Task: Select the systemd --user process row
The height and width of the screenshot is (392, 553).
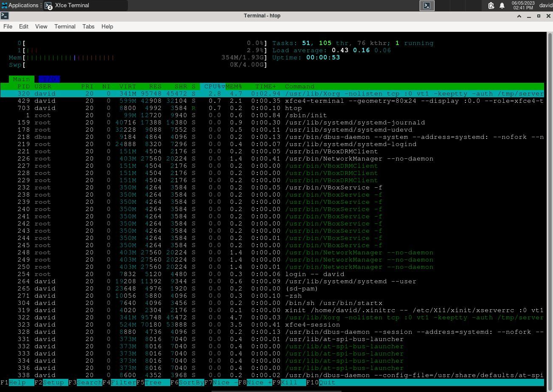Action: tap(272, 281)
